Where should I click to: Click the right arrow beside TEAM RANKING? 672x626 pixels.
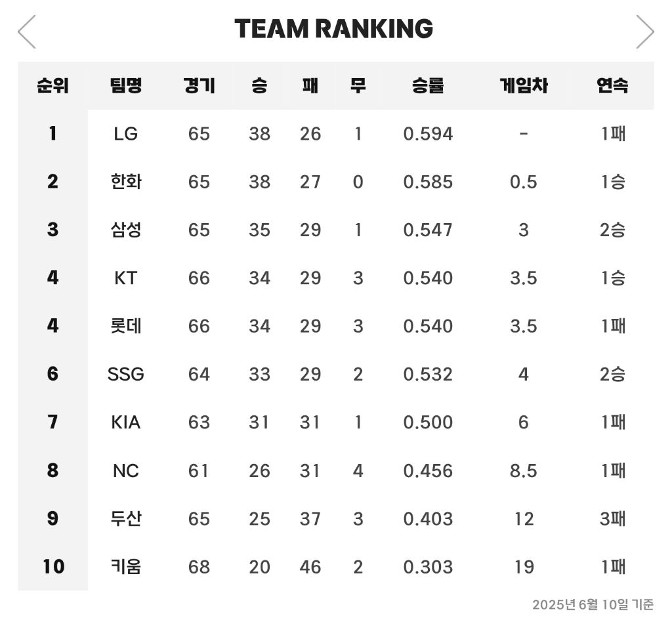(x=645, y=31)
